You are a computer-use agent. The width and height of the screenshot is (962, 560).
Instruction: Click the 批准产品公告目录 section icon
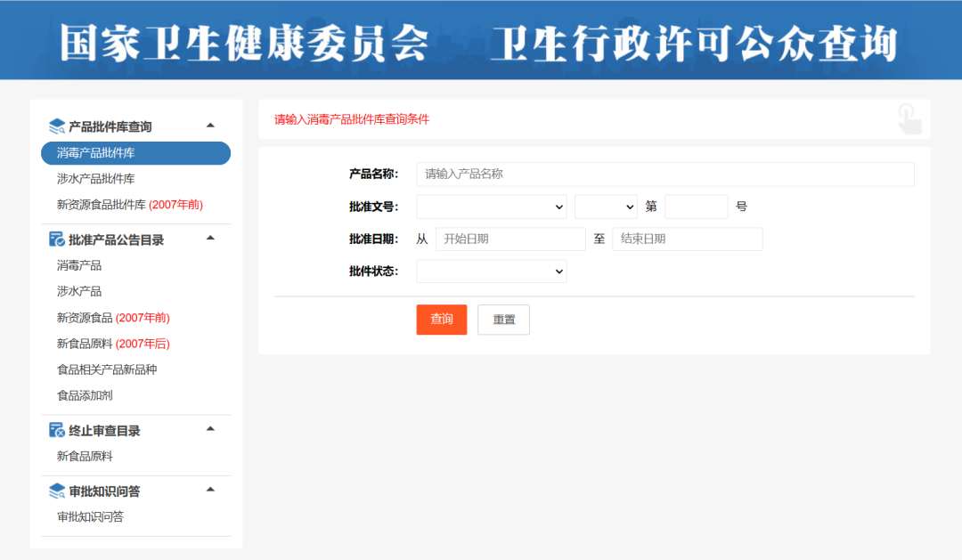click(x=57, y=239)
